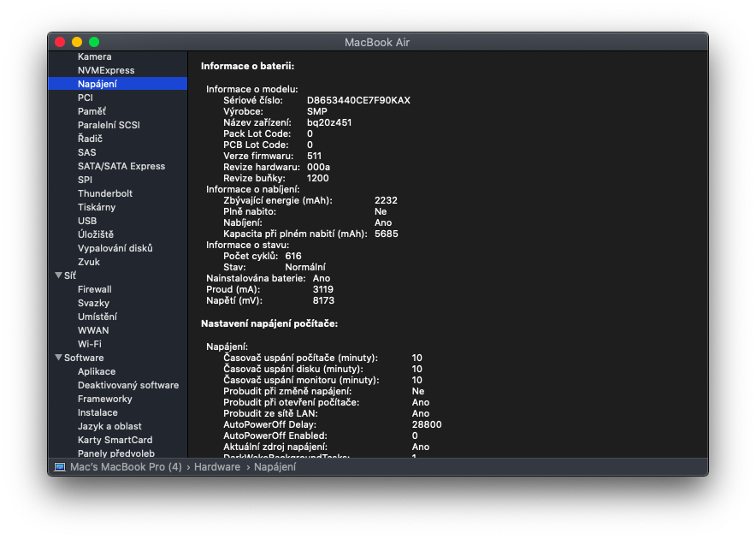
Task: Select SATA/SATA Express entry
Action: point(121,166)
